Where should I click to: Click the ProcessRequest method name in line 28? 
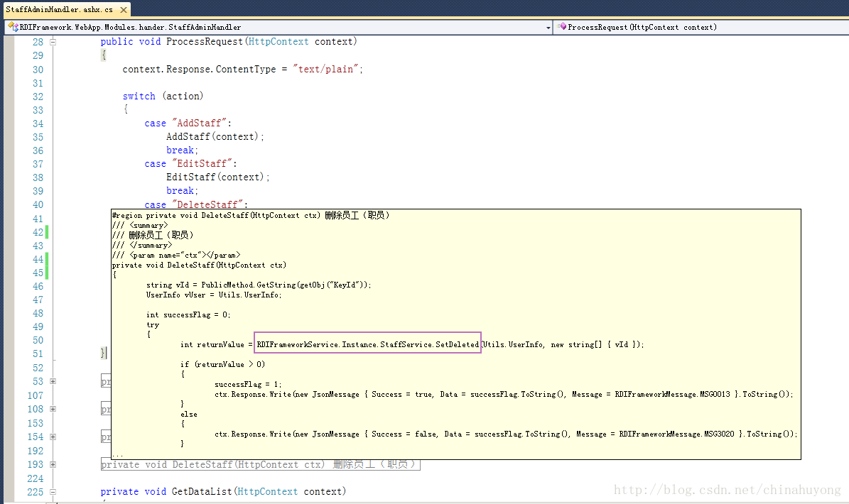205,42
